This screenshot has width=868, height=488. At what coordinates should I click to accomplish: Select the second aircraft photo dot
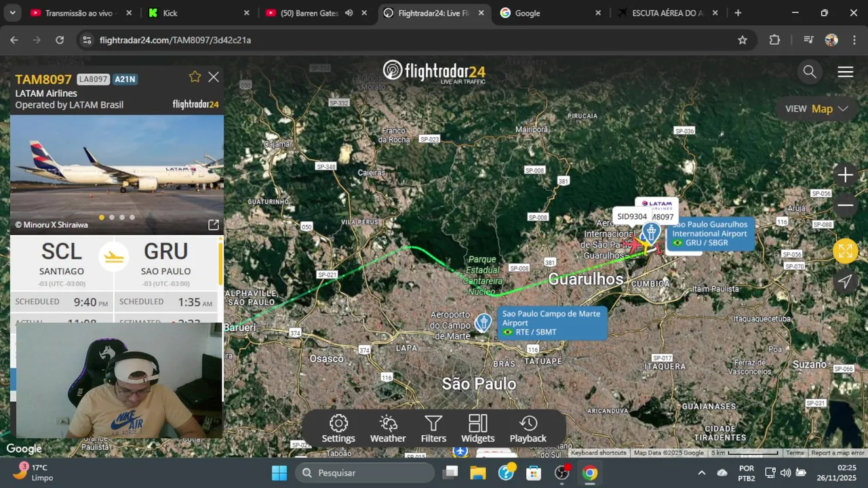coord(112,218)
